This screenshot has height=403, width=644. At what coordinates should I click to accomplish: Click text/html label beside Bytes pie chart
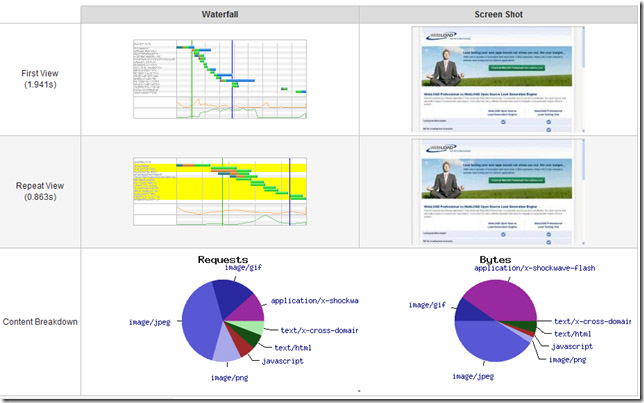577,333
